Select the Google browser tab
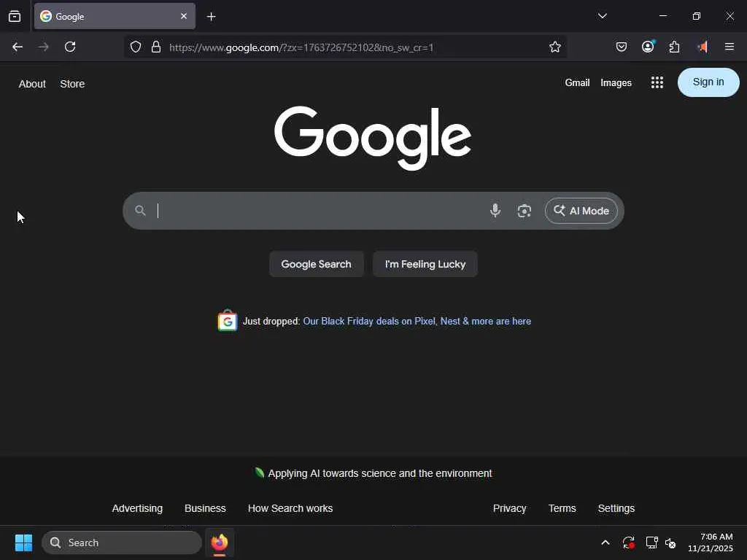 coord(115,16)
